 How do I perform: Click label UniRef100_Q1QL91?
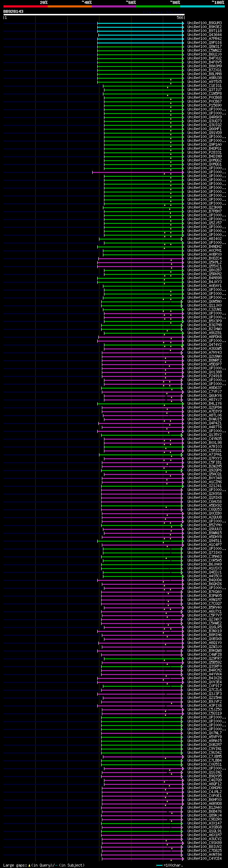[x=204, y=831]
